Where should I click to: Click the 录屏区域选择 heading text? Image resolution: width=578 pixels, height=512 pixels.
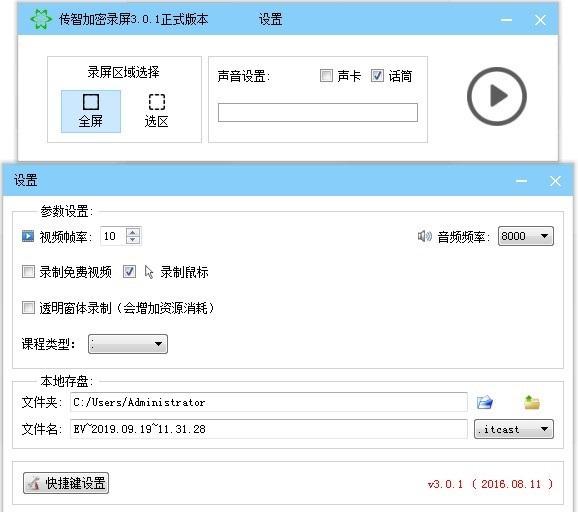coord(123,72)
